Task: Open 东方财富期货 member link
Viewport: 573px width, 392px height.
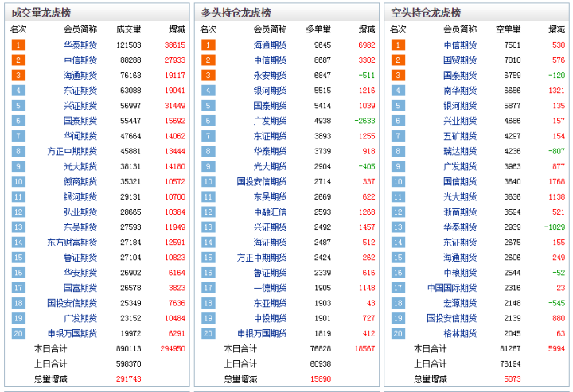Action: (72, 243)
